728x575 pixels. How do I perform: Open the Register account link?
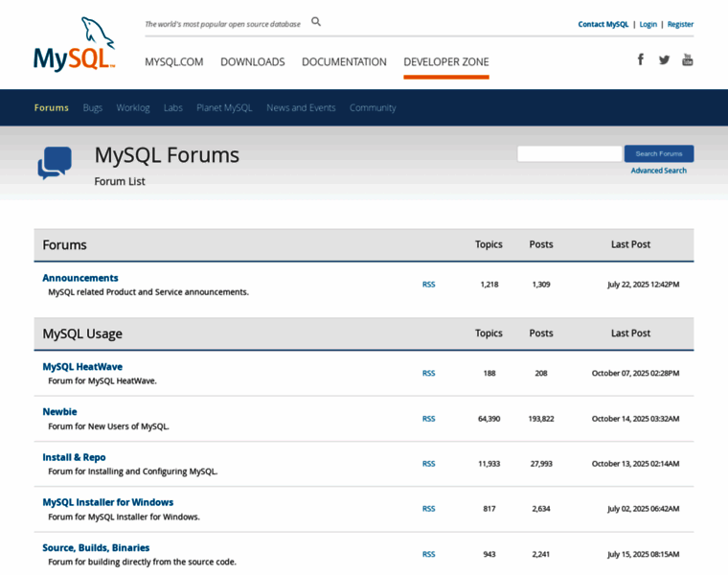coord(680,24)
